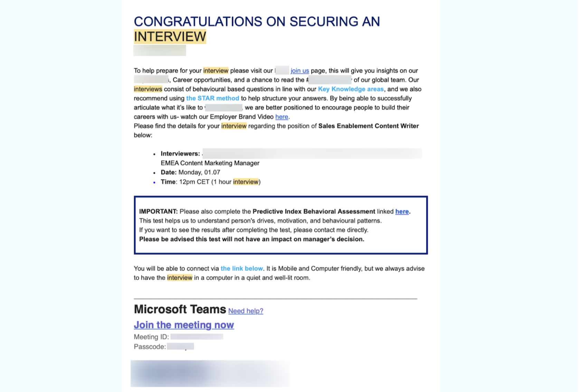Open "the STAR method" link
Viewport: 579px width, 392px height.
point(212,98)
